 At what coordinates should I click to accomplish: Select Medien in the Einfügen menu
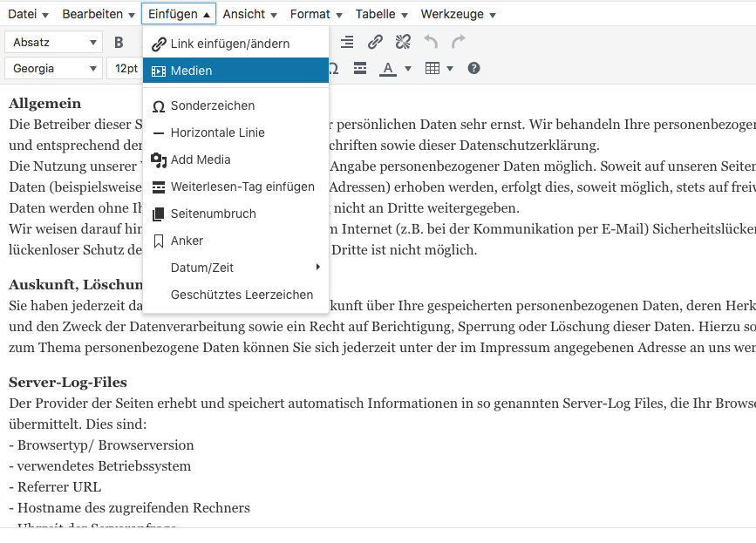click(x=235, y=71)
